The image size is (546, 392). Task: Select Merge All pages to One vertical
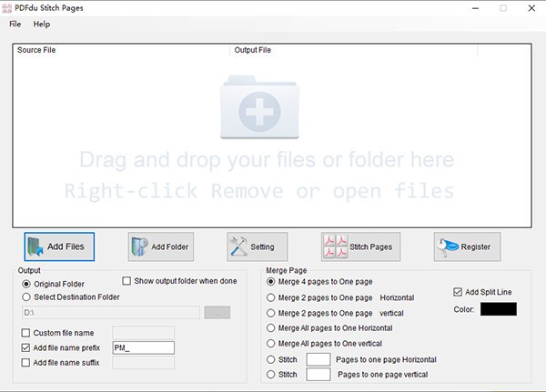(x=270, y=344)
